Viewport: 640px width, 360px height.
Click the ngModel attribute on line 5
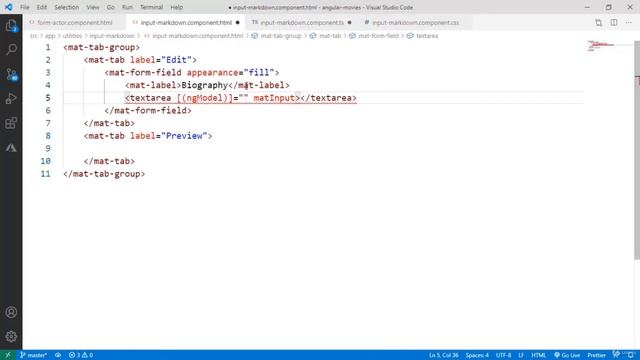tap(204, 98)
